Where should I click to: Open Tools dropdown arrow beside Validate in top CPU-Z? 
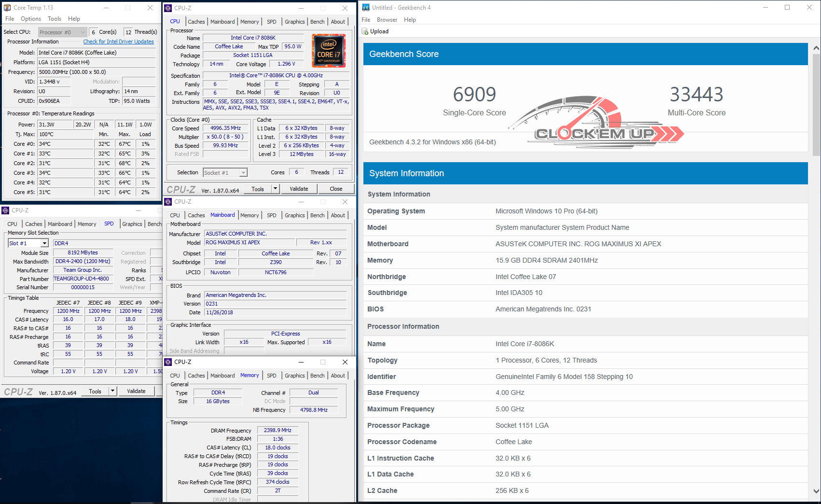tap(275, 189)
